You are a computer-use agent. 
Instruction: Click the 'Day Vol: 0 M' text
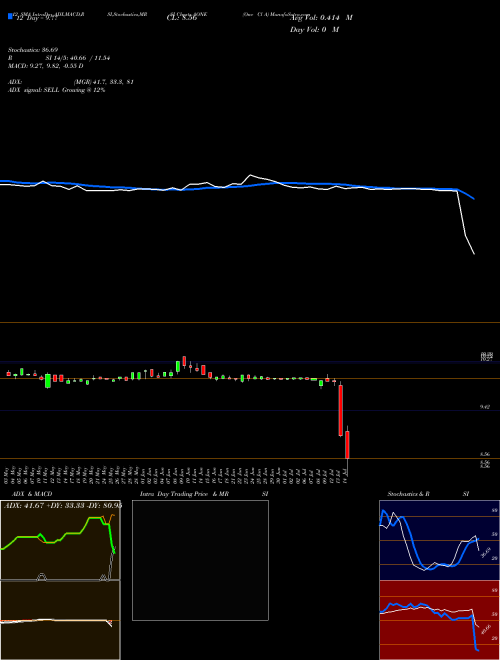pos(314,30)
